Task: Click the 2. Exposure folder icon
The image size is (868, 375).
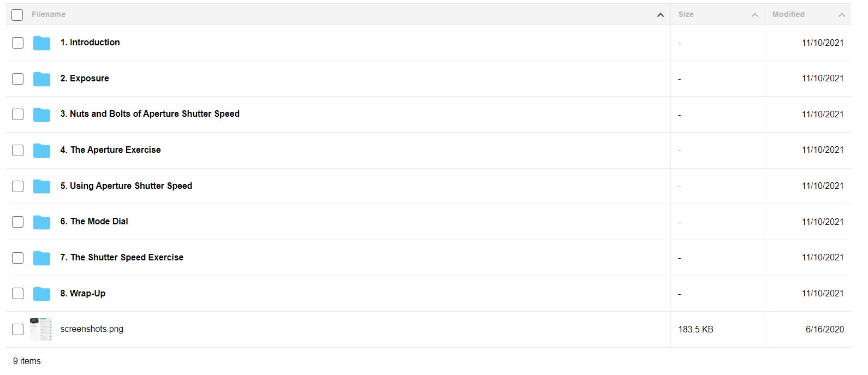Action: 41,79
